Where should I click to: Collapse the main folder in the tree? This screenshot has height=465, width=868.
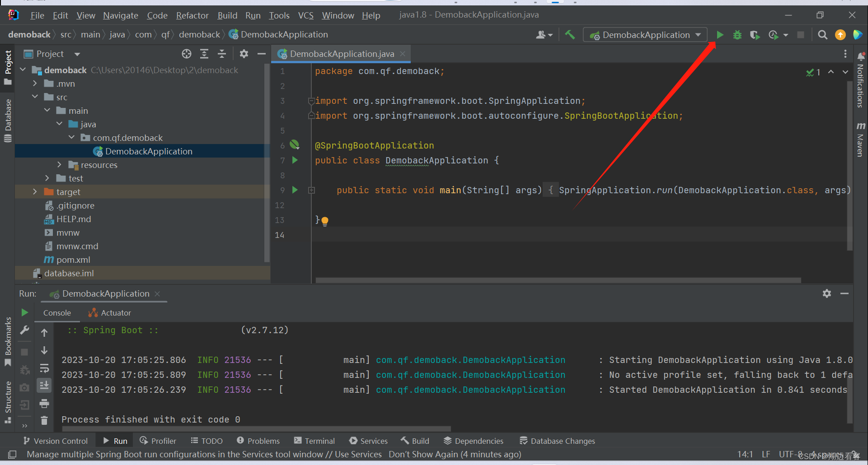[47, 111]
